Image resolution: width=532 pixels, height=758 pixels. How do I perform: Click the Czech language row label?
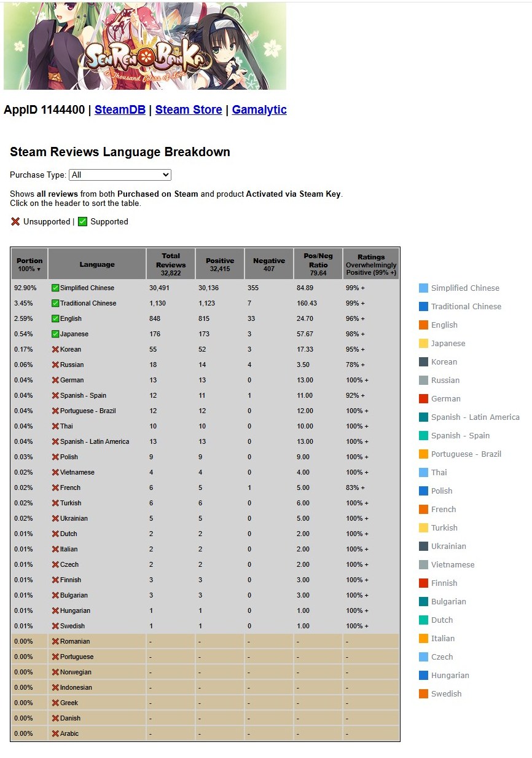69,564
